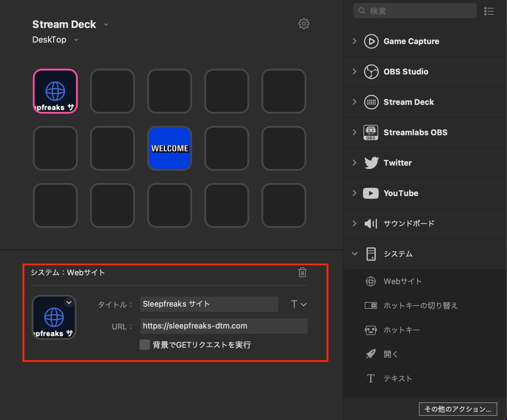Expand the Twitter category
The height and width of the screenshot is (420, 507).
(x=354, y=163)
